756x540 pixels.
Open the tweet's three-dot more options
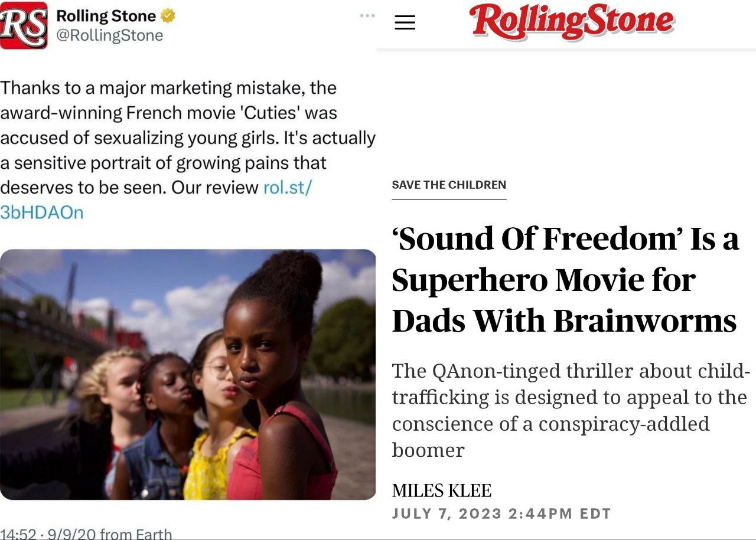367,16
